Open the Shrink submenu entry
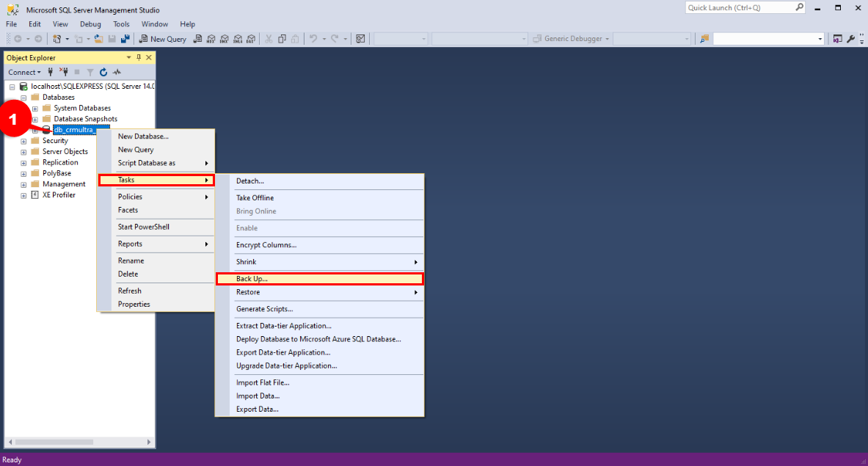The width and height of the screenshot is (868, 466). click(319, 262)
